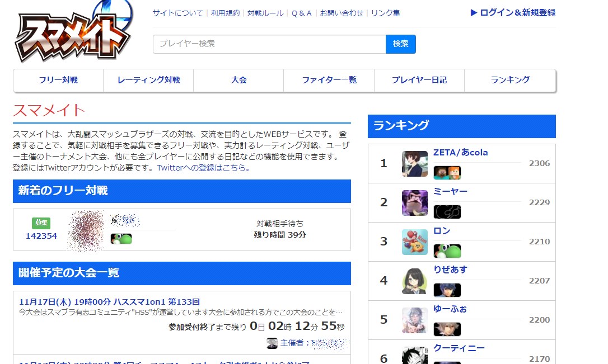
Task: Open player ZETA/あcola's profile name
Action: tap(460, 153)
